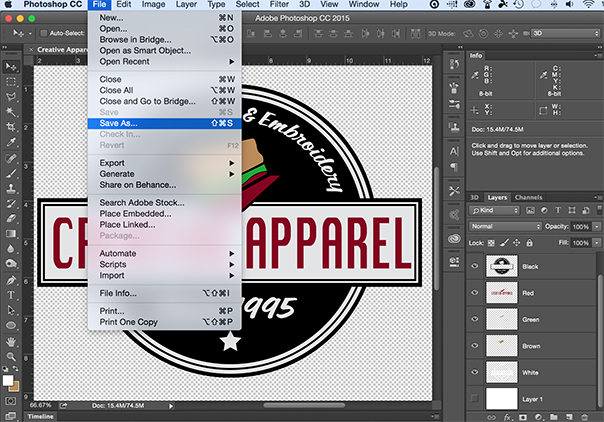
Task: Click the Black layer thumbnail
Action: coord(502,266)
